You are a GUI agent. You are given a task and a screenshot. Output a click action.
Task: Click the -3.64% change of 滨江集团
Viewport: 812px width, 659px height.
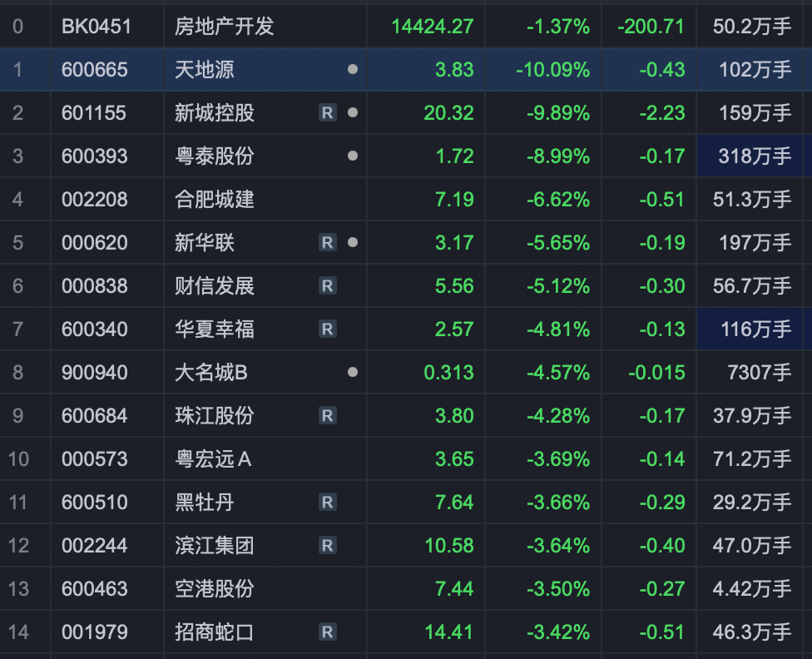558,546
